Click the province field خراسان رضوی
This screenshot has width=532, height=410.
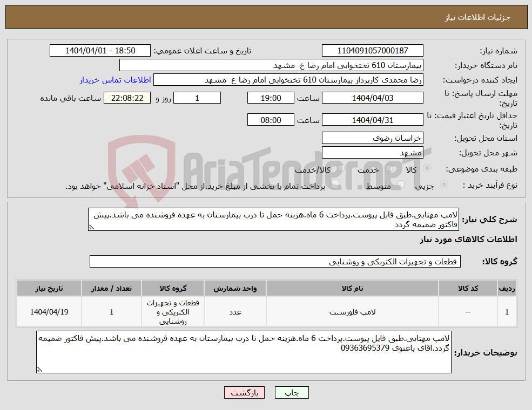[373, 138]
